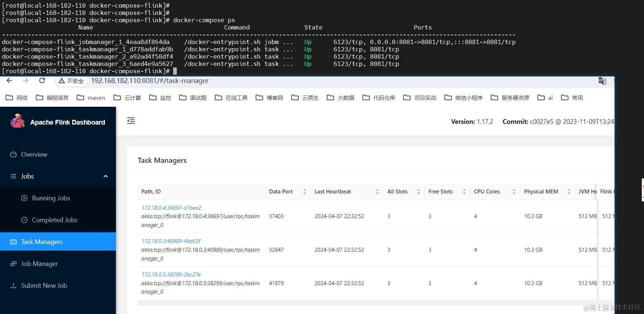
Task: Open the 云计算 bookmark folder
Action: point(127,98)
